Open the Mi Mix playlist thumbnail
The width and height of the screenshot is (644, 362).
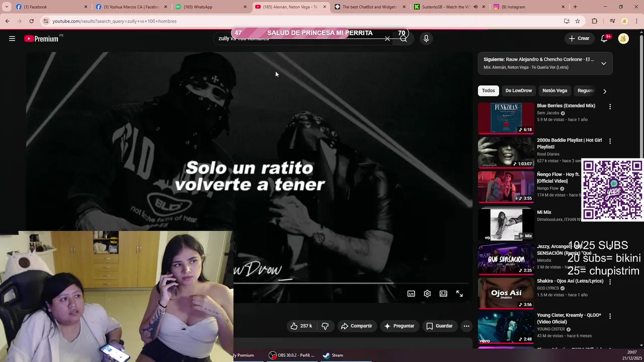coord(506,224)
